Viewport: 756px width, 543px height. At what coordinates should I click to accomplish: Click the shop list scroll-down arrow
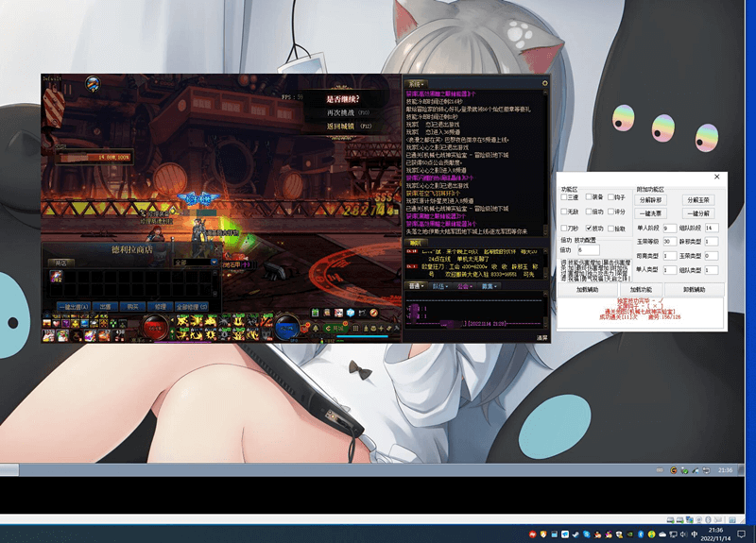tap(215, 294)
